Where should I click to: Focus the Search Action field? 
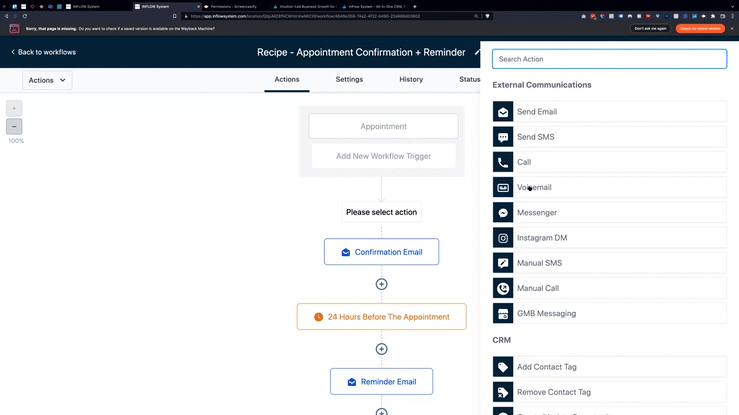tap(609, 59)
